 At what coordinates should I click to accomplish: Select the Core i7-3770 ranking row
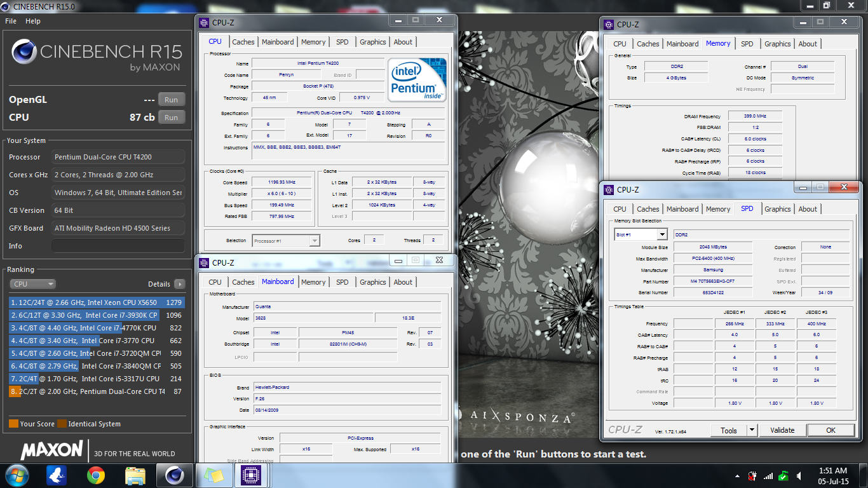tap(96, 341)
